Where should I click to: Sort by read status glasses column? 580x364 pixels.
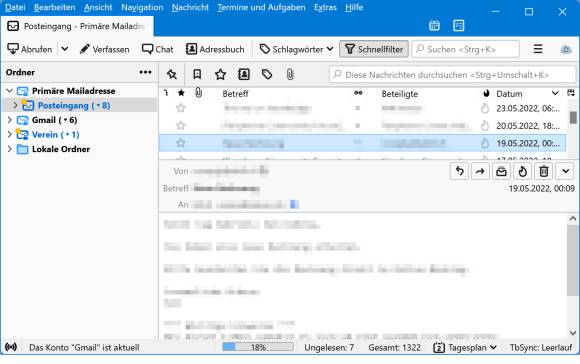pos(358,93)
